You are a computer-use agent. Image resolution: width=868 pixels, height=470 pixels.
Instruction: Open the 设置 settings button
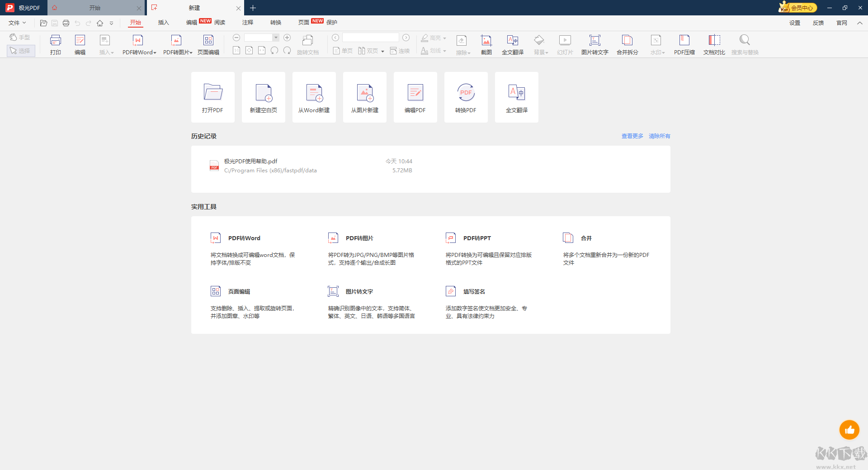pyautogui.click(x=795, y=23)
